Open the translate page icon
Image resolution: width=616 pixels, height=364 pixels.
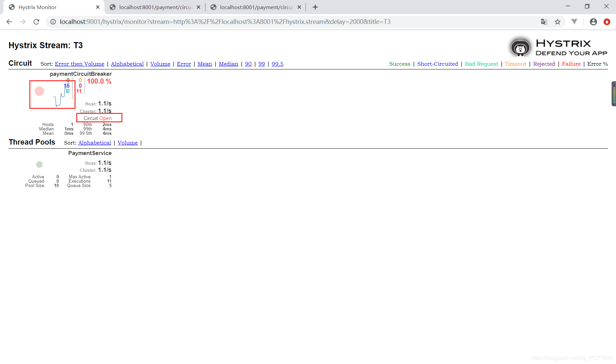pyautogui.click(x=544, y=22)
